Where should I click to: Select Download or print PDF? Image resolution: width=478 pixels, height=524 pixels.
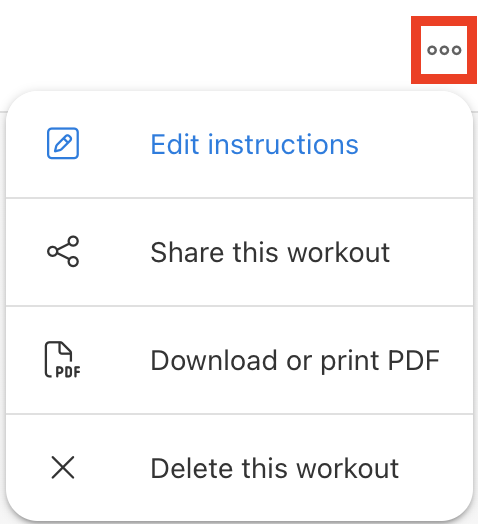239,360
